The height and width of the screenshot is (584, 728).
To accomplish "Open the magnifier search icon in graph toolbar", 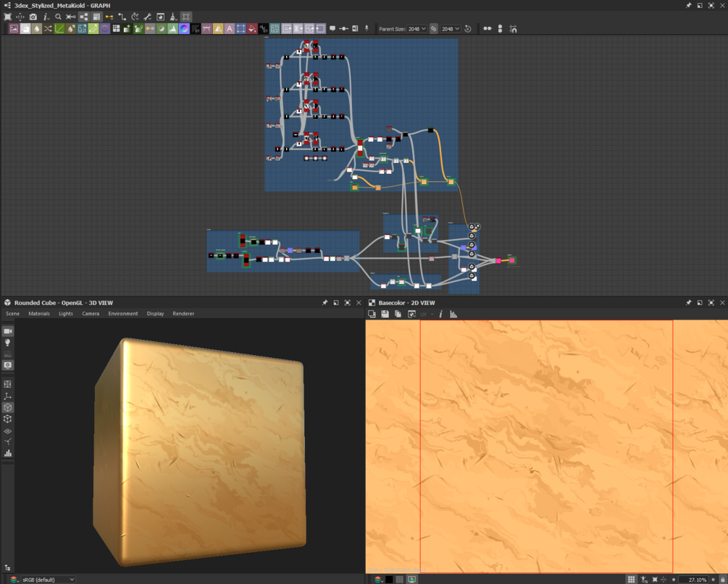I will [x=58, y=17].
